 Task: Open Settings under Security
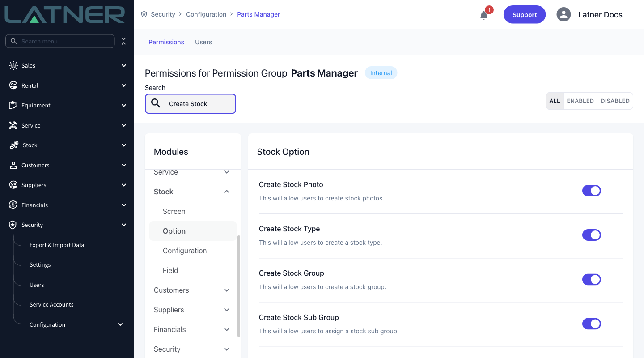click(x=40, y=264)
